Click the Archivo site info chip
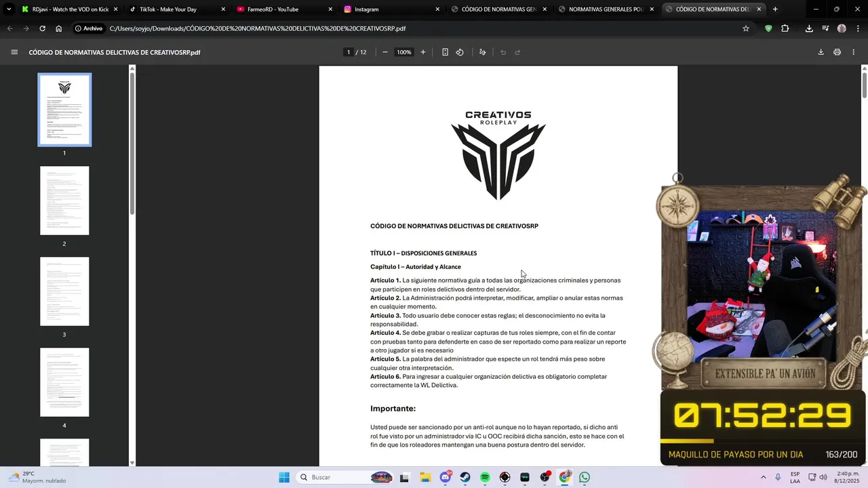 [89, 28]
